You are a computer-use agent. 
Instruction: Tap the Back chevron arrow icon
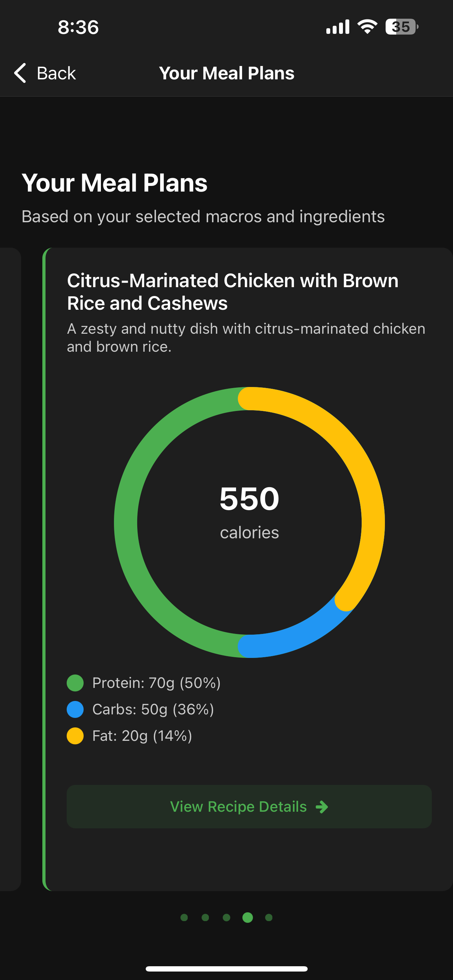pos(20,73)
